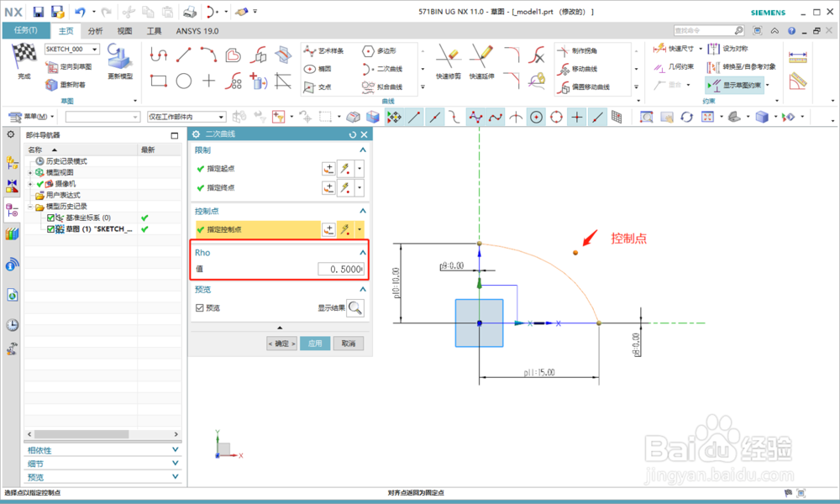Click the 偏置移动曲线 offset move curve tool
The width and height of the screenshot is (840, 504).
[583, 87]
